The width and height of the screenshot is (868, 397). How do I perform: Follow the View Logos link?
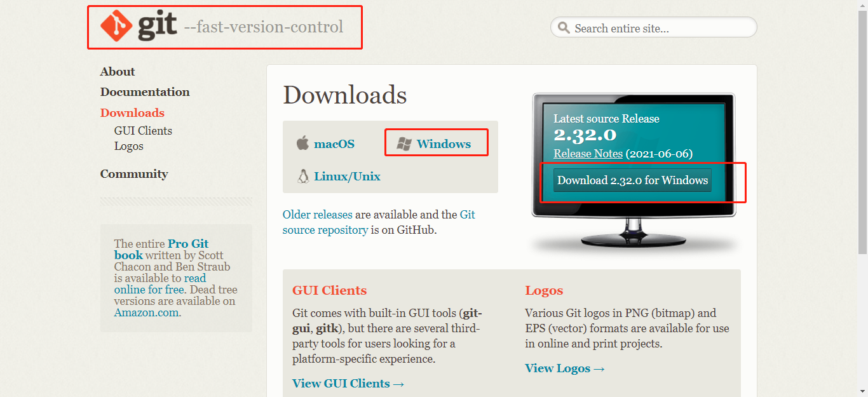click(x=565, y=368)
